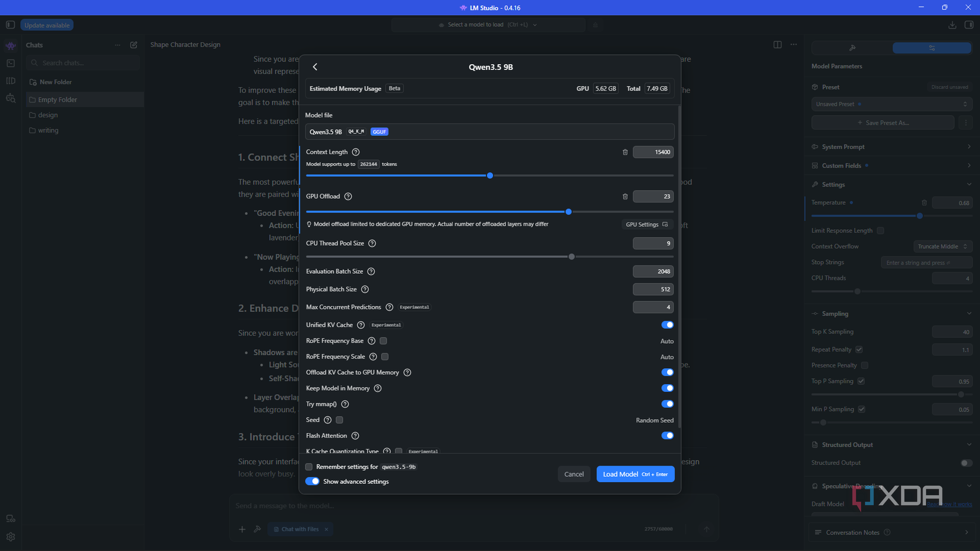Click the Search chats input field
The height and width of the screenshot is (551, 980).
[83, 63]
